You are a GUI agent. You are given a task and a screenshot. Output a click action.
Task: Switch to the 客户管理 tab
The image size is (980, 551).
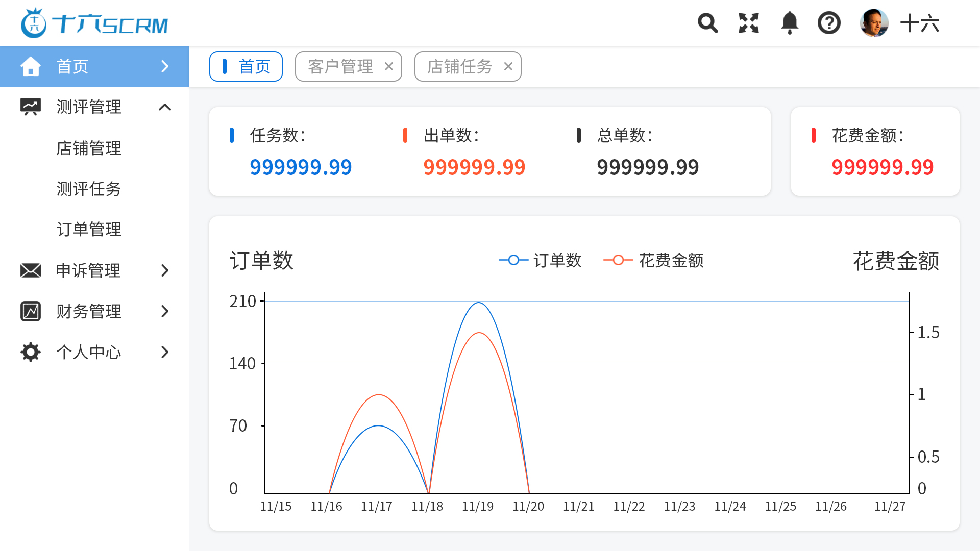[x=340, y=66]
